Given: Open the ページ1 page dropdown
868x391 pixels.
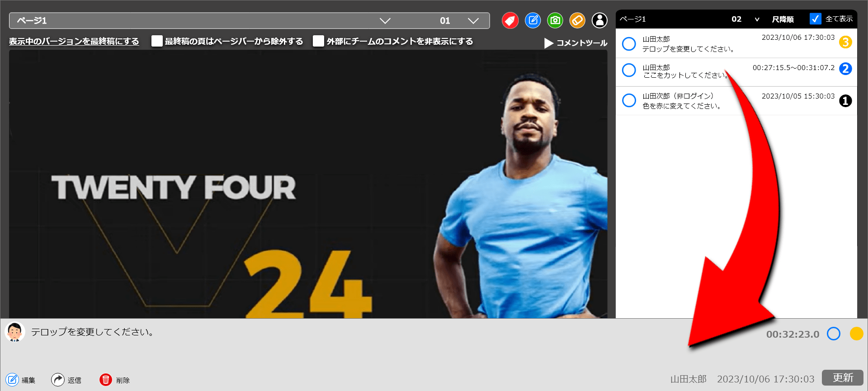Looking at the screenshot, I should coord(385,21).
